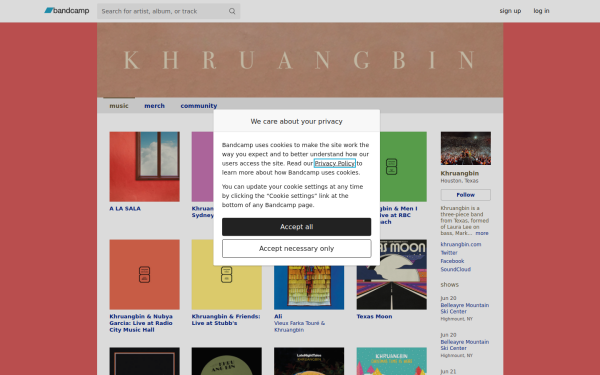Click the Bandcamp logo
The image size is (600, 375).
coord(67,11)
